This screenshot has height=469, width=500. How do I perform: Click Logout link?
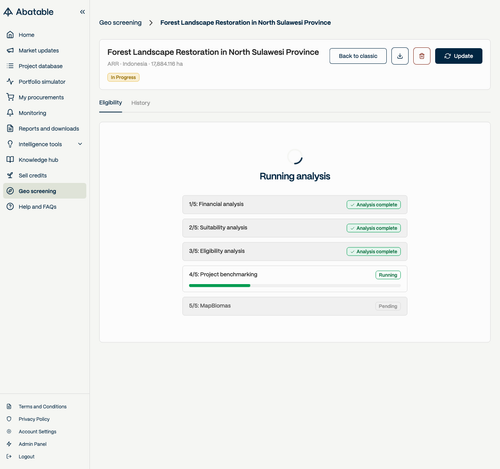pos(27,456)
